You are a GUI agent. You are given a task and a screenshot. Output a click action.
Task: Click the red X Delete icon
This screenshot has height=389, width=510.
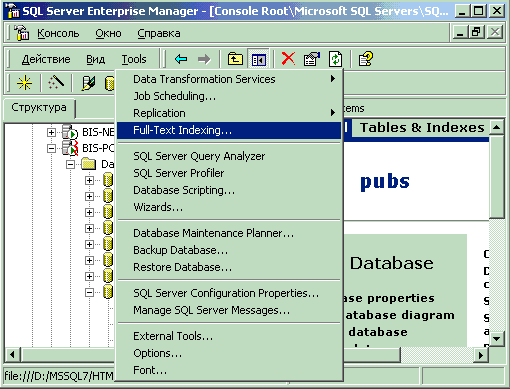288,59
